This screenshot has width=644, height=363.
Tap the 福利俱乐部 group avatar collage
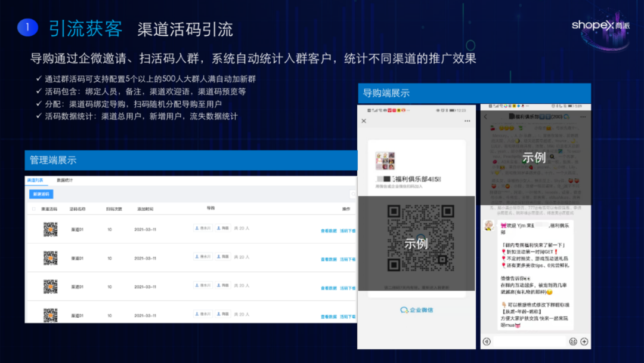tap(385, 161)
